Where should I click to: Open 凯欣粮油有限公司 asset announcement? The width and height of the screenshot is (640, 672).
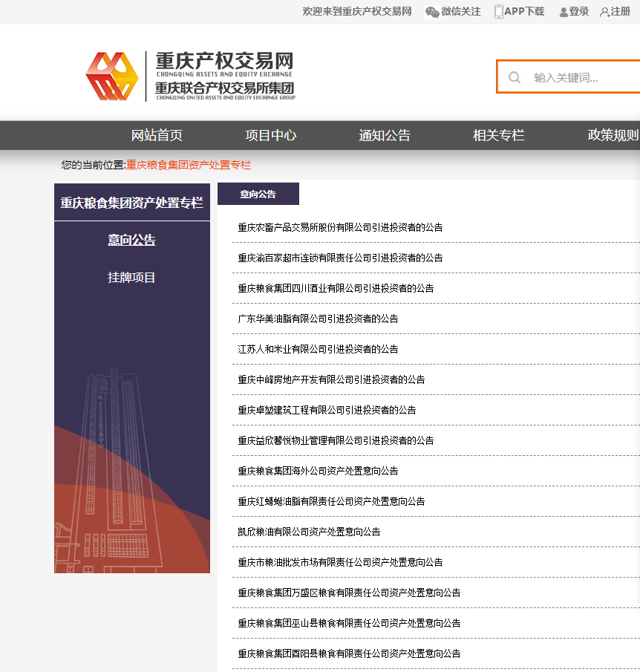309,532
